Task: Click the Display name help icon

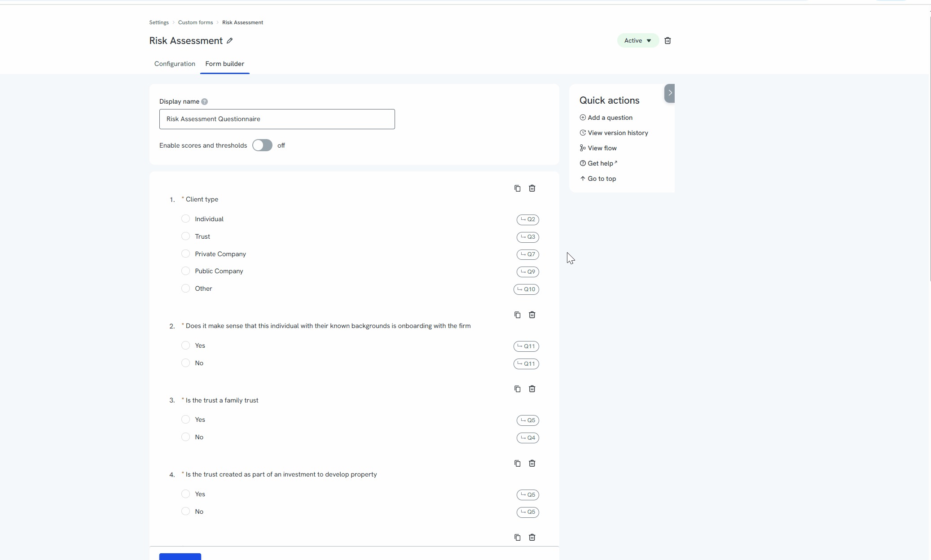Action: tap(204, 102)
